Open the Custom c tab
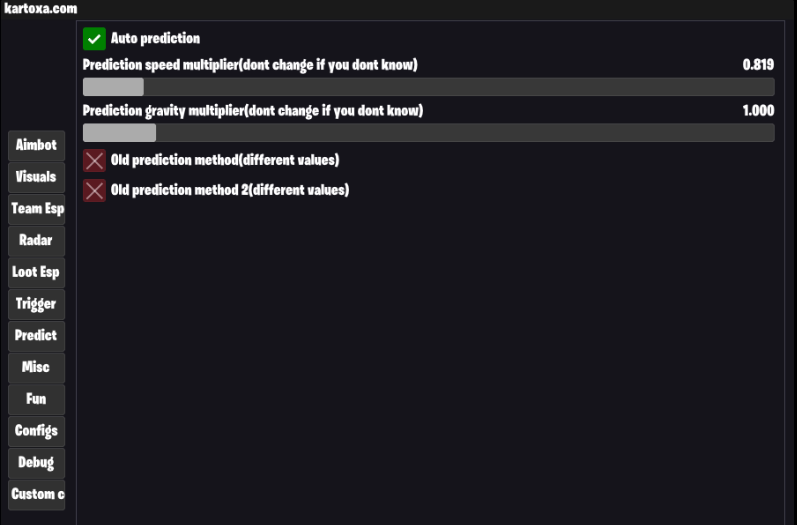797x525 pixels. [x=37, y=495]
